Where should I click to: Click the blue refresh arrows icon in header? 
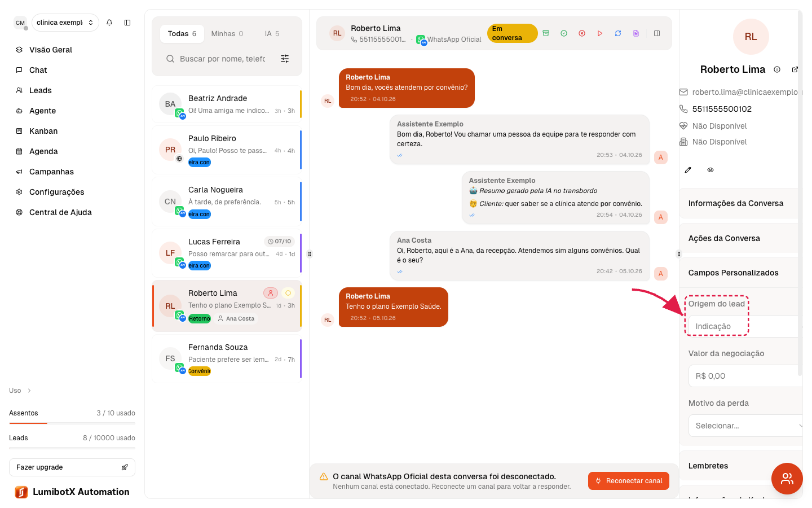(618, 33)
